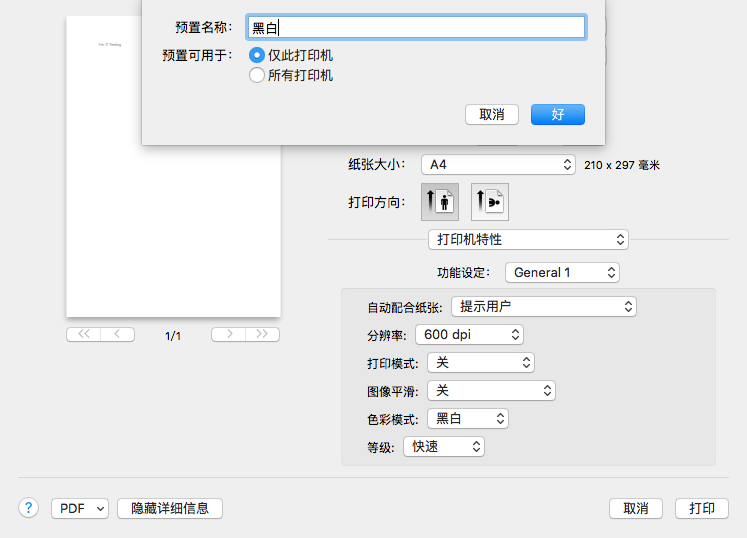This screenshot has width=747, height=538.
Task: Go to previous preview page
Action: [118, 335]
